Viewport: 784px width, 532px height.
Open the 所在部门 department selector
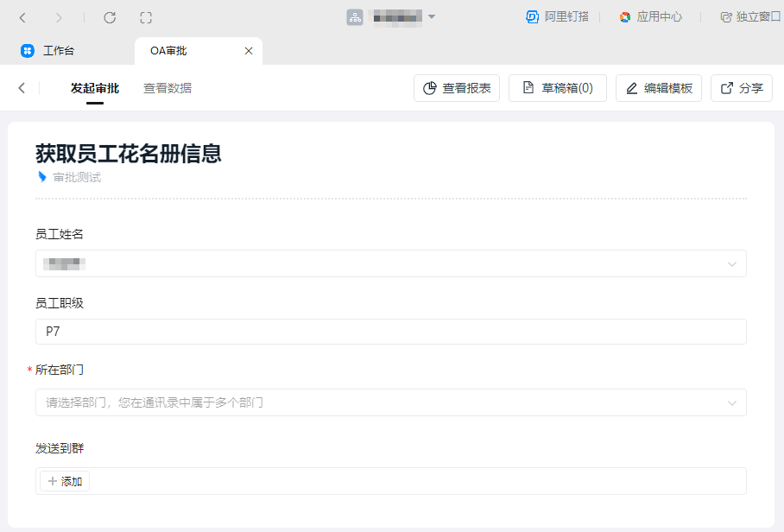tap(389, 402)
